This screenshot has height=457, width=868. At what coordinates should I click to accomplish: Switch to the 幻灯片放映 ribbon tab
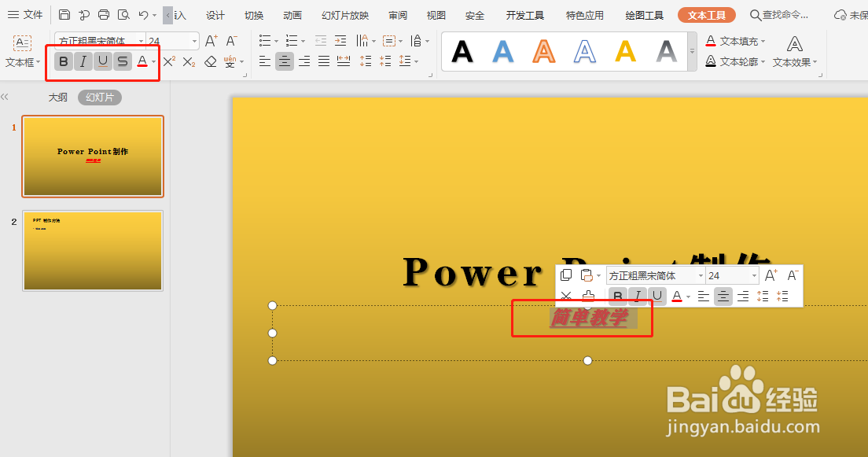tap(345, 16)
